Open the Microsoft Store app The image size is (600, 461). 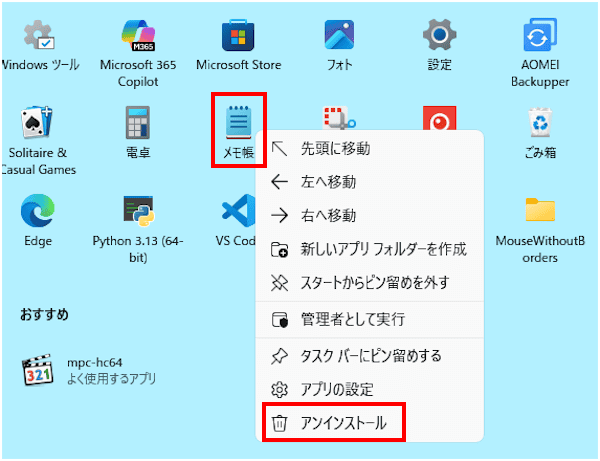238,35
